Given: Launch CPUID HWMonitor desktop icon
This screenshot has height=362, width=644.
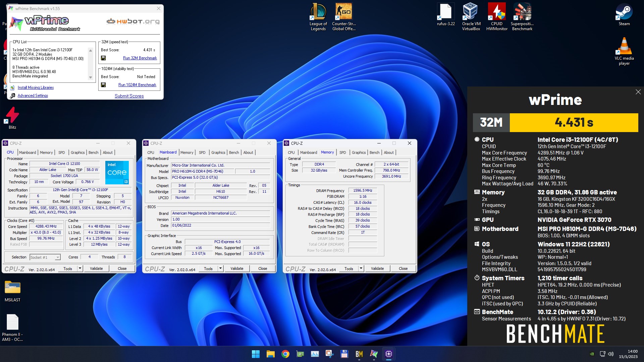Looking at the screenshot, I should point(497,17).
